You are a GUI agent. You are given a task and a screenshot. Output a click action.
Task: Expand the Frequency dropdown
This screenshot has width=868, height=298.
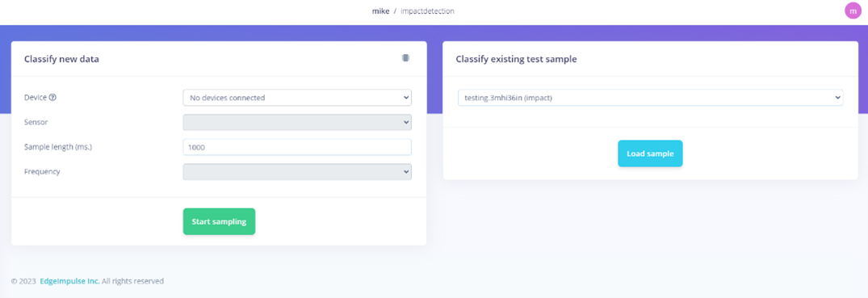[297, 172]
